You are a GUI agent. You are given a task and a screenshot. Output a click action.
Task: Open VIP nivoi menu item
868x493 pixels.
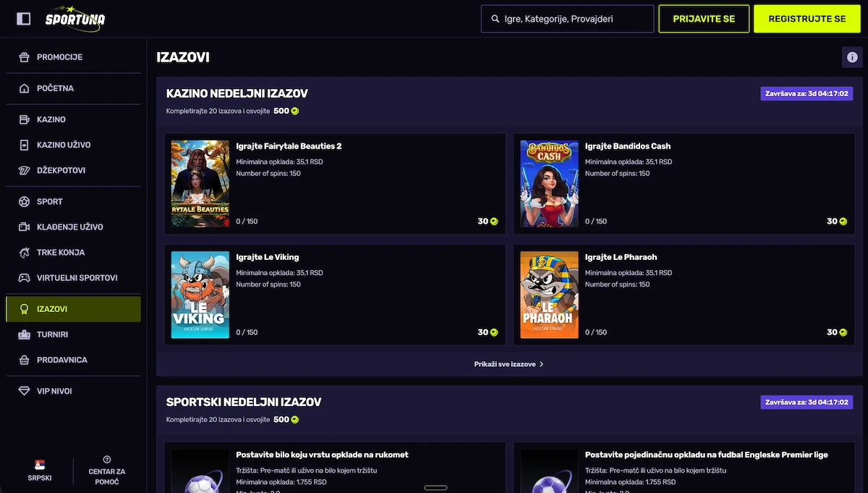tap(73, 391)
